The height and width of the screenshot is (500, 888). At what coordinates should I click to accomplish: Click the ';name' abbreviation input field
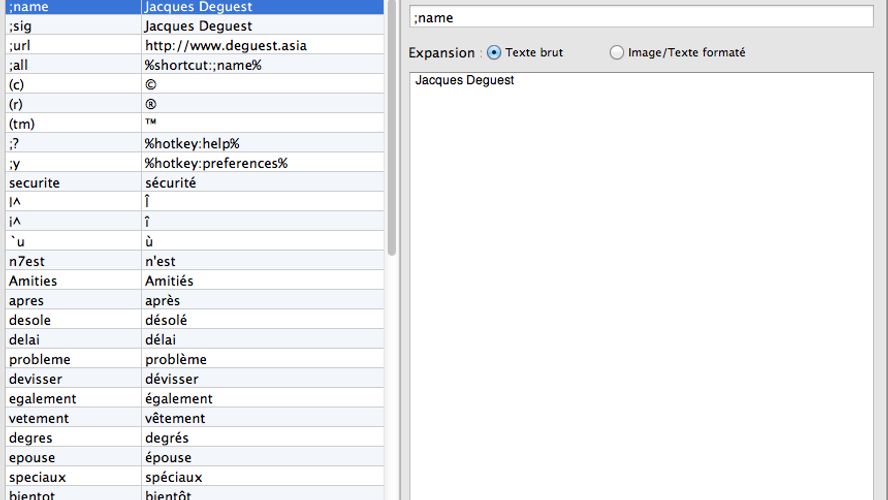pyautogui.click(x=641, y=17)
